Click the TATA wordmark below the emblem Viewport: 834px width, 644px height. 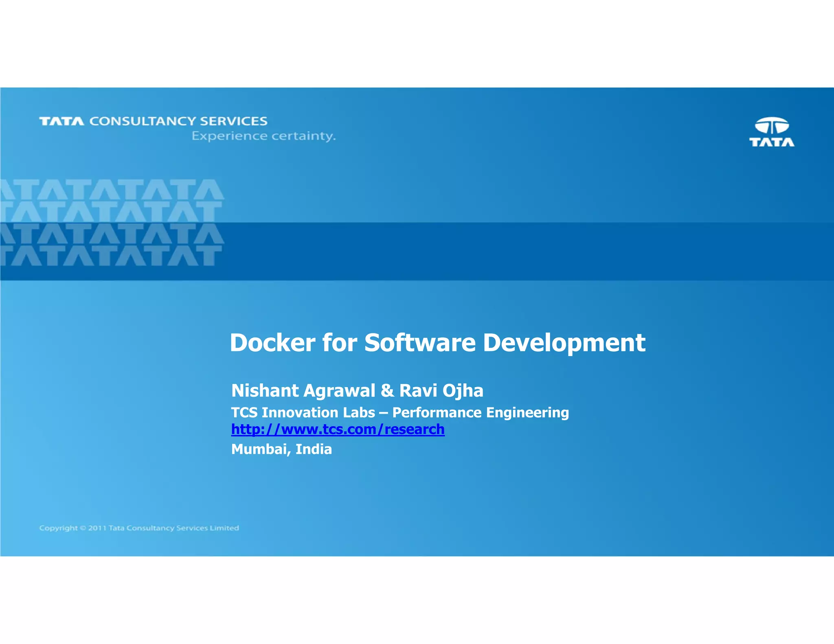click(x=772, y=142)
